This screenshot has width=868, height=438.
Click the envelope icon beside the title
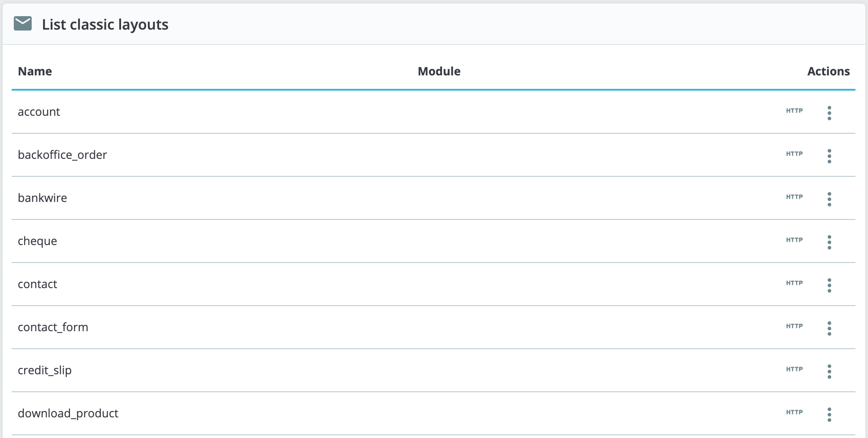pyautogui.click(x=23, y=24)
